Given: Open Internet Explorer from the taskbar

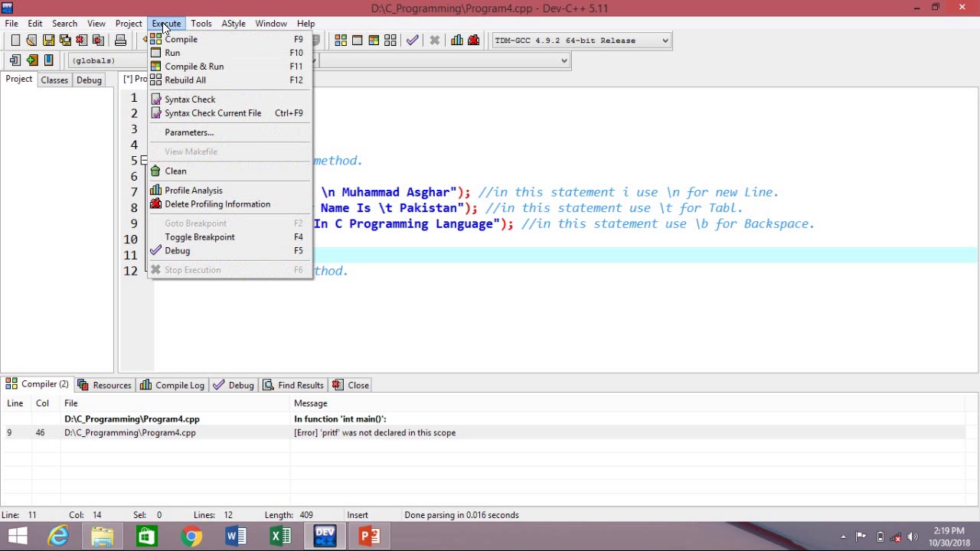Looking at the screenshot, I should point(58,536).
